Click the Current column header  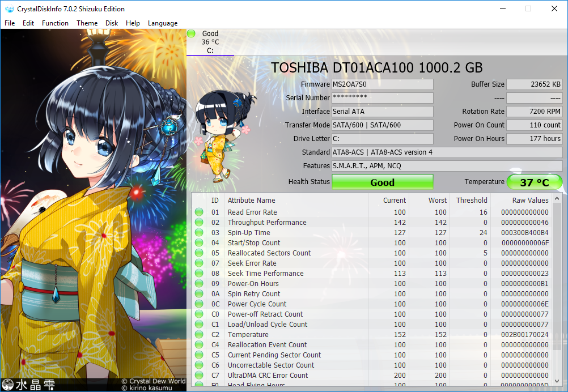click(x=395, y=200)
